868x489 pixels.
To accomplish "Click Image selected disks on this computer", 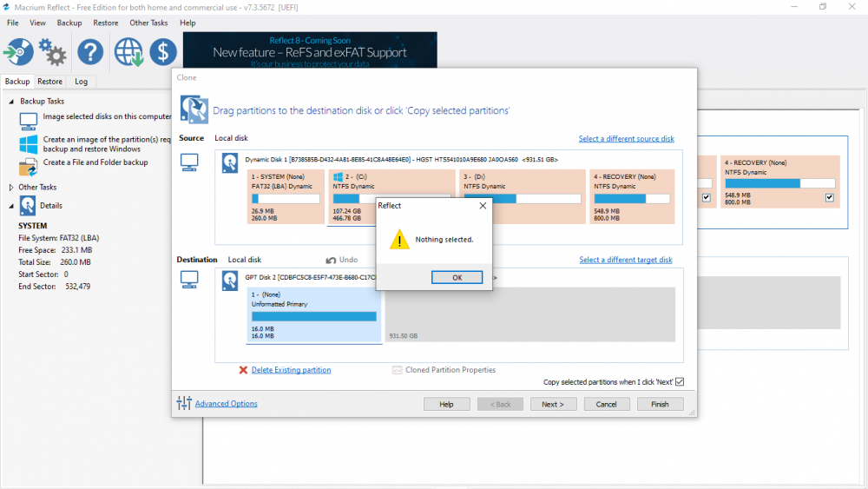I will pos(107,116).
